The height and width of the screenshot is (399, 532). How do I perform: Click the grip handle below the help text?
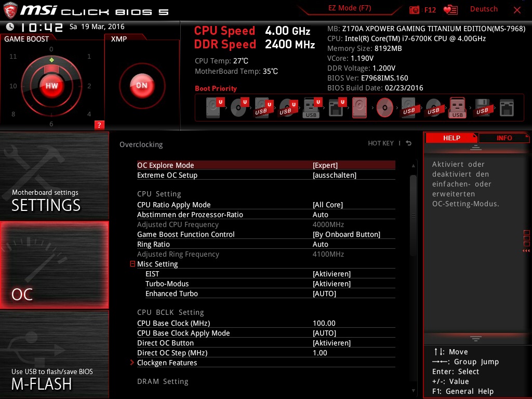[x=476, y=338]
